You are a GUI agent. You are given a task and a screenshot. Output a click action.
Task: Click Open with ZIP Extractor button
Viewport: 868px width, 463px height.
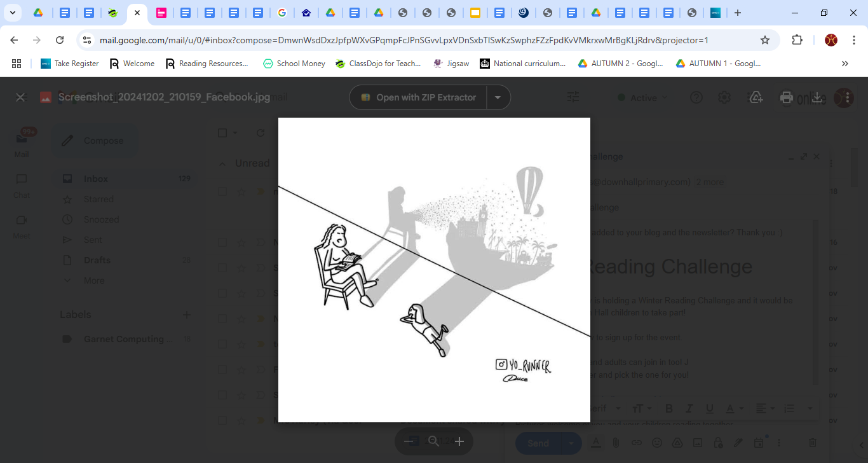point(418,97)
